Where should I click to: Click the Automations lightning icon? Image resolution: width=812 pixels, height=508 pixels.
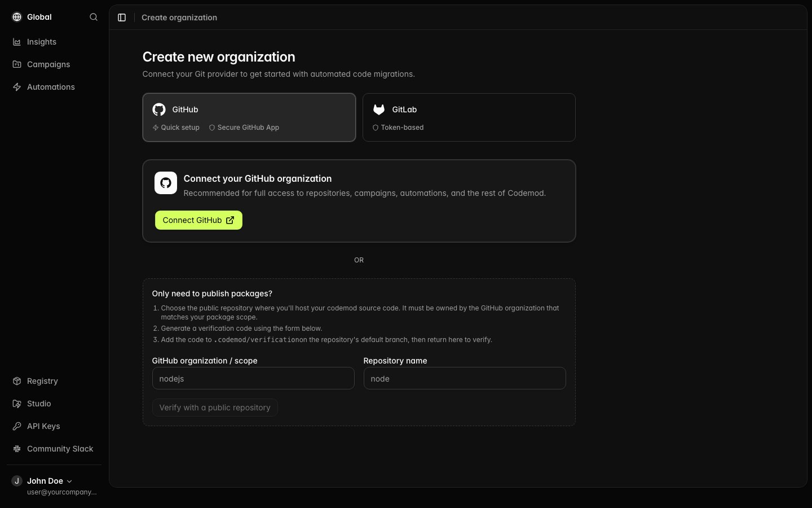17,87
